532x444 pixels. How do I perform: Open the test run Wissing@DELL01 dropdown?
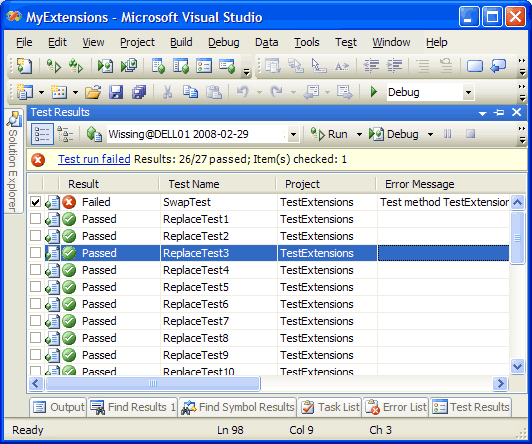[x=293, y=134]
